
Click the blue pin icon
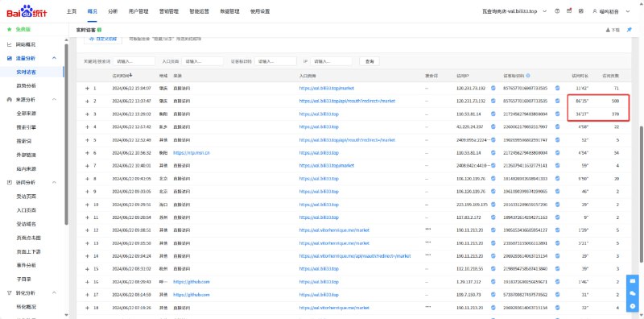tap(629, 30)
